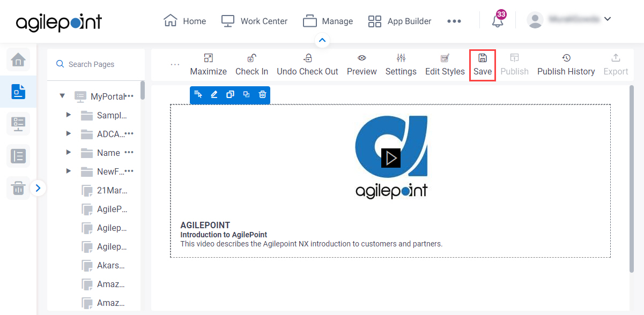Viewport: 644px width, 315px height.
Task: Open the ADCA... folder options ellipsis
Action: pyautogui.click(x=129, y=133)
